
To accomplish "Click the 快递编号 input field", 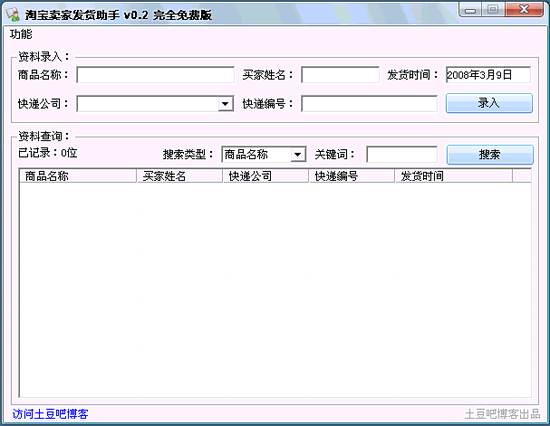I will (369, 104).
